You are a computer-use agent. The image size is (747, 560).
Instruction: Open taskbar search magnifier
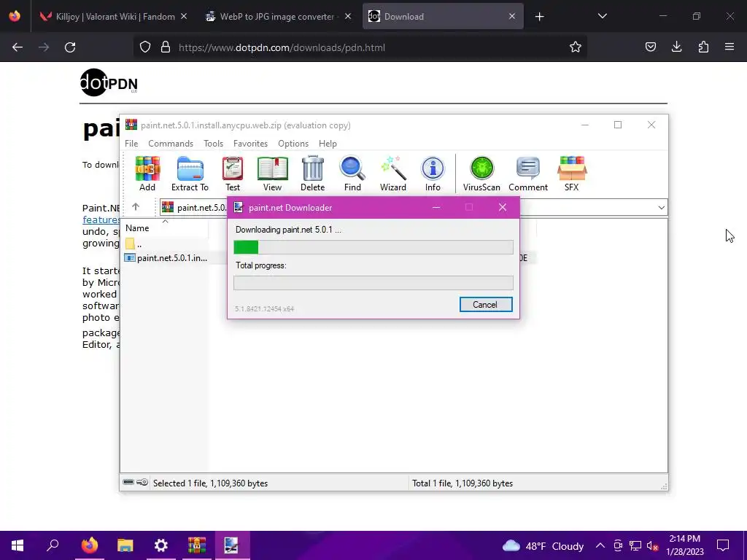(x=53, y=545)
